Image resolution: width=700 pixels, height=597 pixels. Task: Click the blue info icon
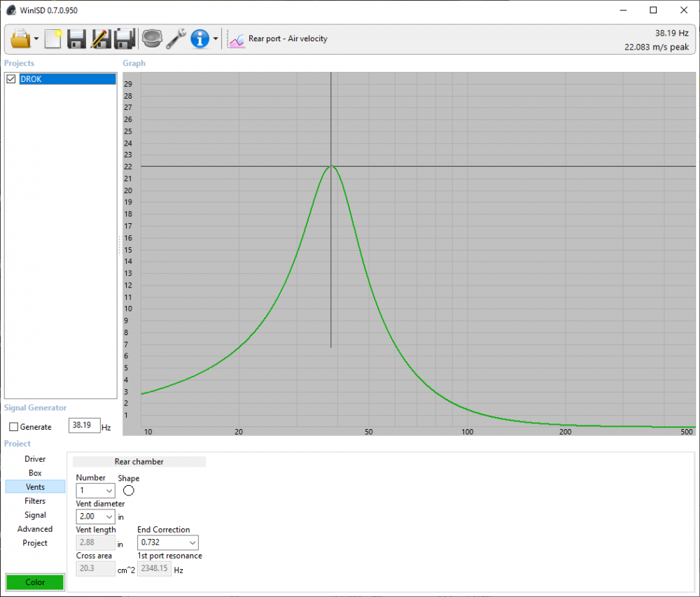point(200,38)
